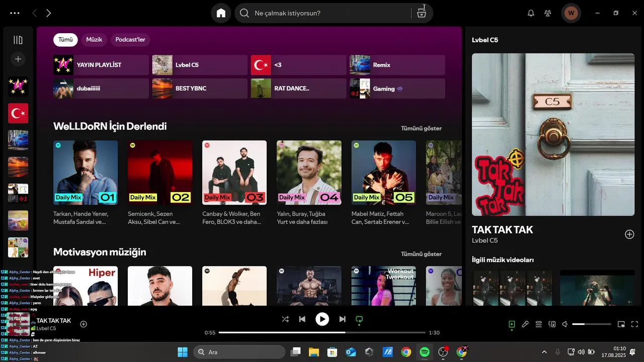This screenshot has height=362, width=644.
Task: Open Friend Activity icon
Action: point(548,13)
